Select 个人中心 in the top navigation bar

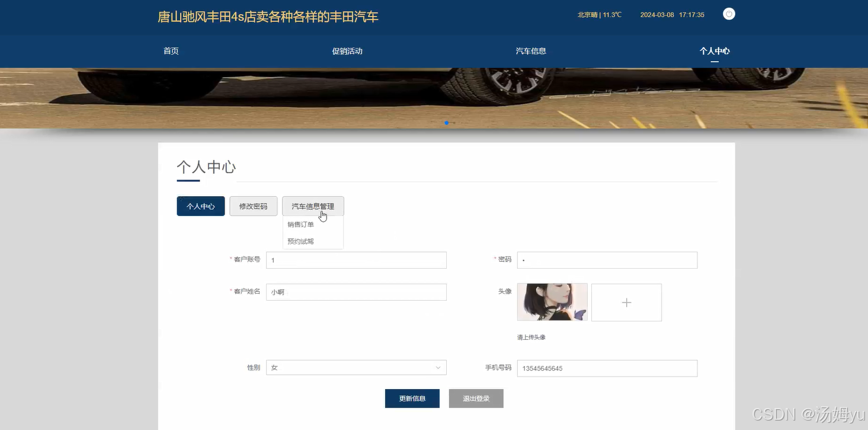click(x=715, y=51)
